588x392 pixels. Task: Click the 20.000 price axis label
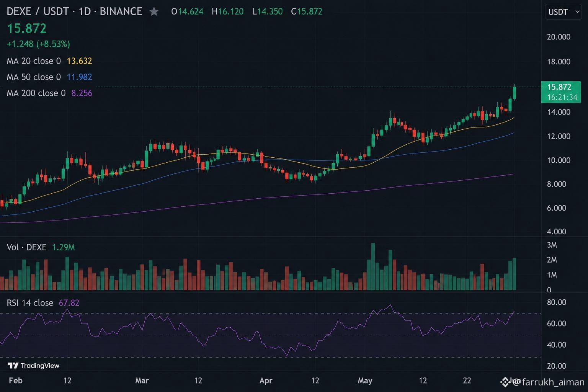[x=559, y=37]
